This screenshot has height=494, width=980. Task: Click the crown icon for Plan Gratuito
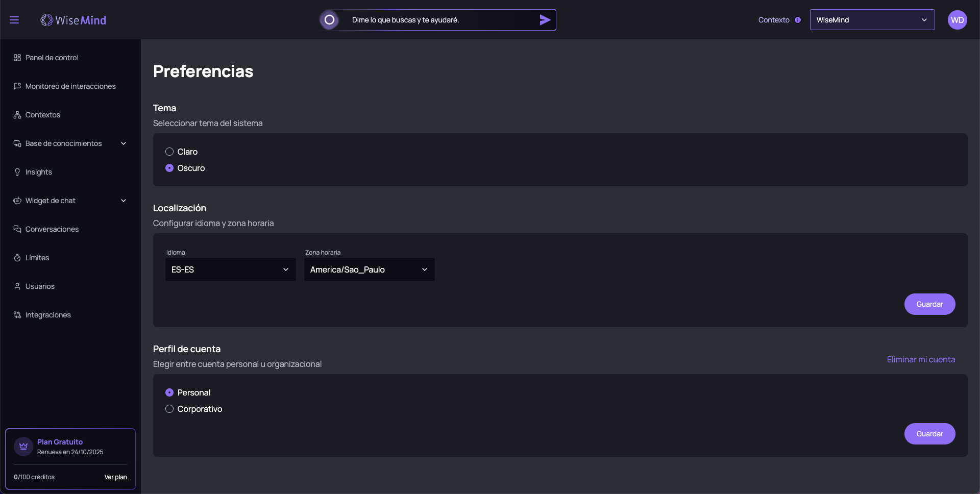coord(23,447)
